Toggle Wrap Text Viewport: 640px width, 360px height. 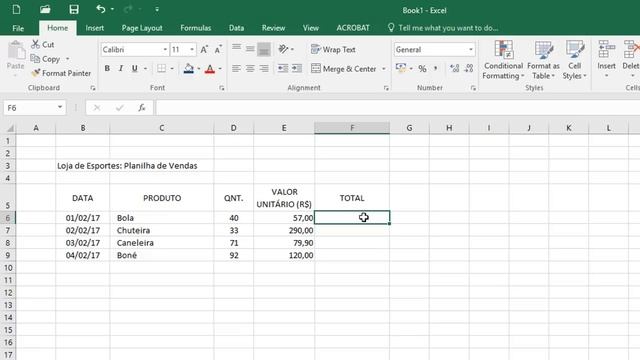(333, 49)
